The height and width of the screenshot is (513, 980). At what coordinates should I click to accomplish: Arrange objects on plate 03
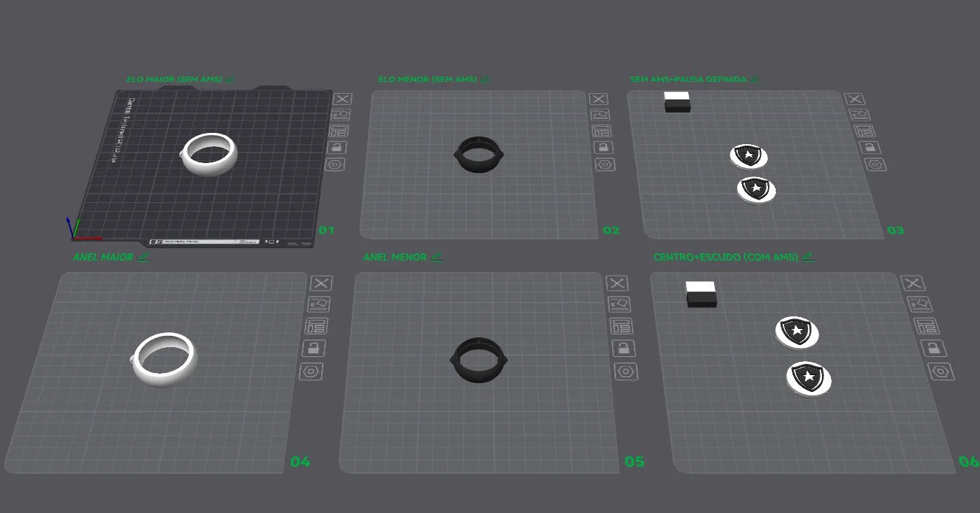(x=863, y=131)
